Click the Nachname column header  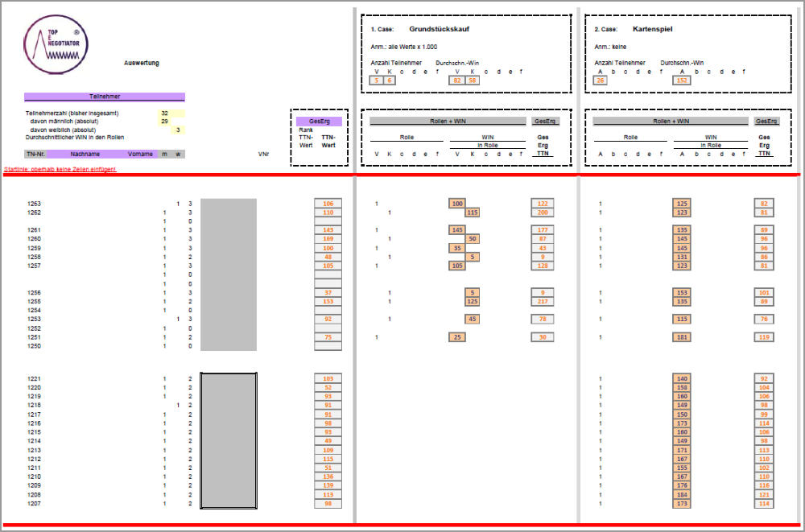tap(85, 154)
